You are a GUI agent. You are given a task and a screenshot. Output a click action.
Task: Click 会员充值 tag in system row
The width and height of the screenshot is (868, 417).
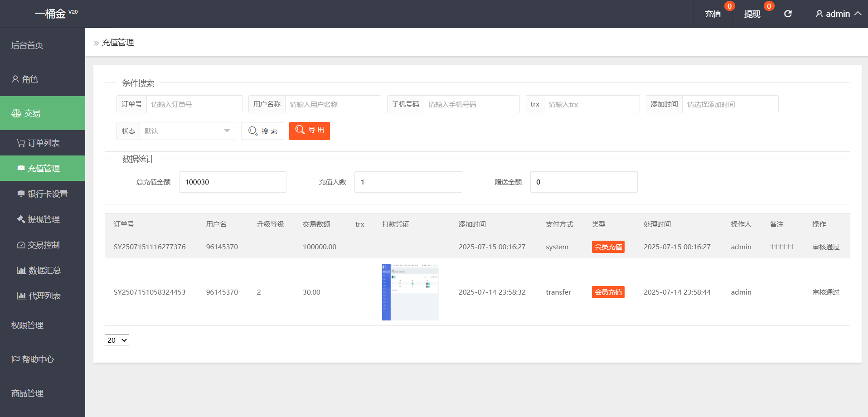click(x=608, y=247)
